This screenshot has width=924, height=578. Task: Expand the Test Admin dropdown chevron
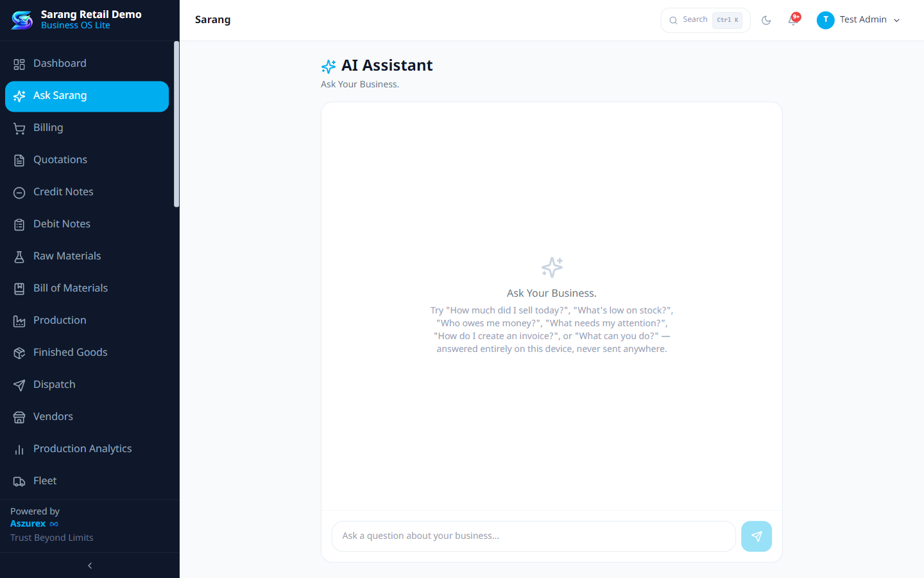click(896, 21)
